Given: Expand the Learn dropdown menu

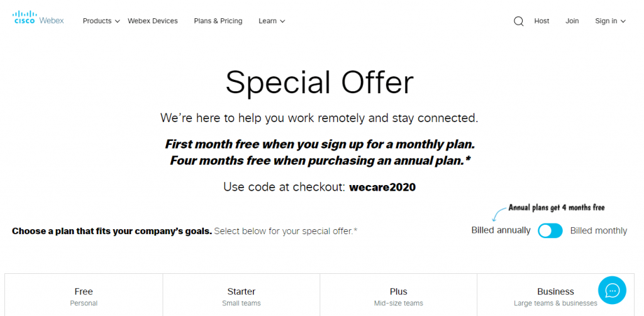Looking at the screenshot, I should [272, 21].
